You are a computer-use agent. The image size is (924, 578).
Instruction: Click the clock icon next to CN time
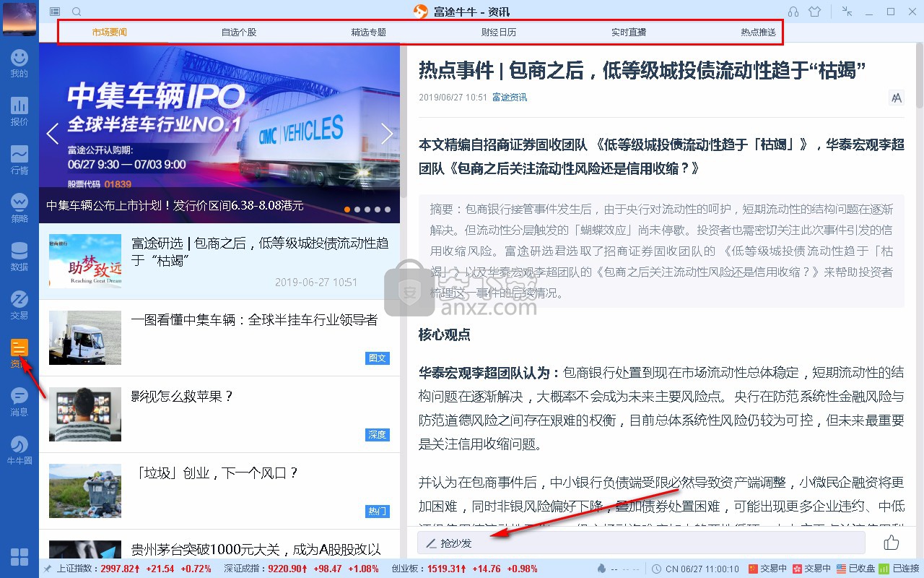click(x=655, y=569)
